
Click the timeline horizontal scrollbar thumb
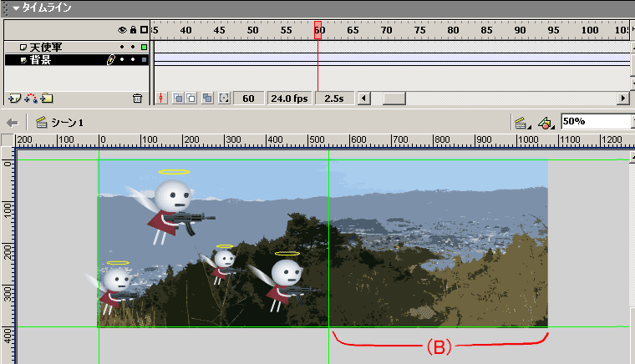(x=394, y=99)
